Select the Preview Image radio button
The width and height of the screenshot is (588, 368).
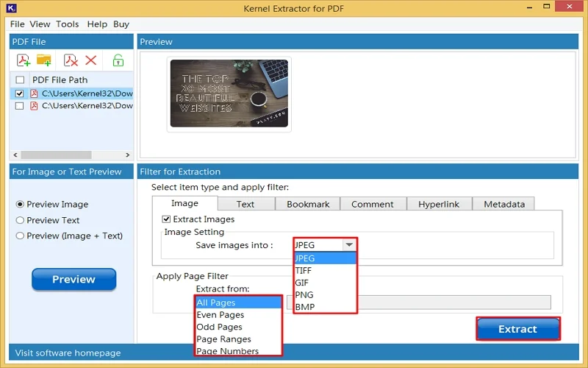(20, 205)
